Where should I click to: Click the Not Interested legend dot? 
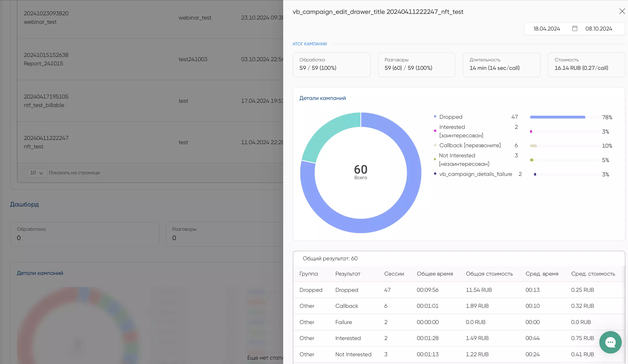435,159
